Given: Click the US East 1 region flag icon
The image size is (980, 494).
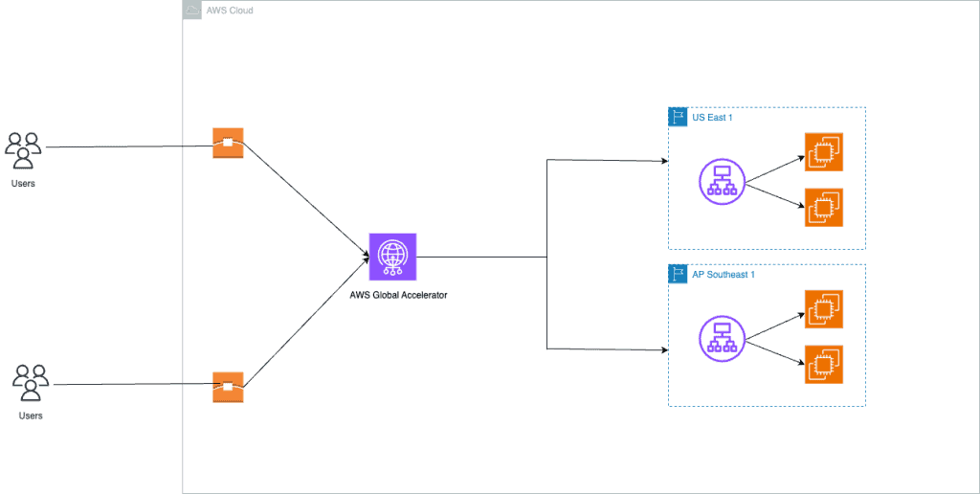Looking at the screenshot, I should 679,117.
